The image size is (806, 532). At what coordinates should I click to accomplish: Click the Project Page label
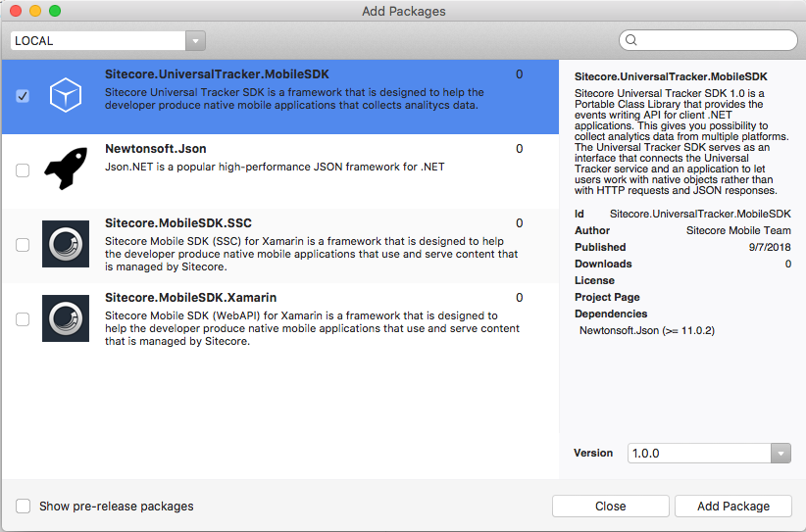(x=607, y=297)
